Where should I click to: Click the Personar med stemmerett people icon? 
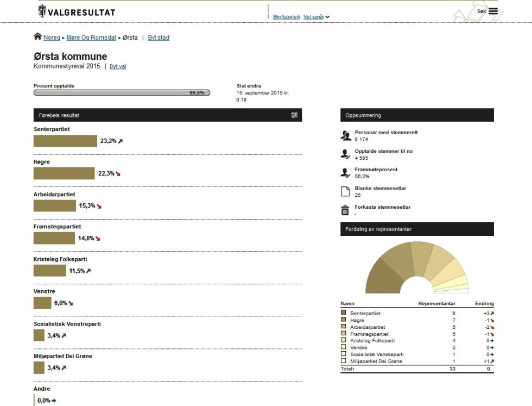(x=345, y=135)
